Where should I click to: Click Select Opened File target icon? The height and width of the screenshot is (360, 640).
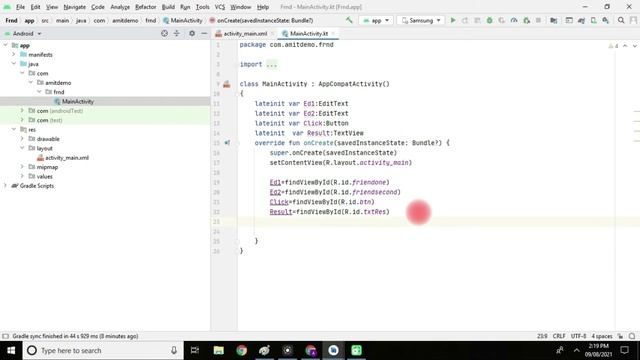coord(164,33)
